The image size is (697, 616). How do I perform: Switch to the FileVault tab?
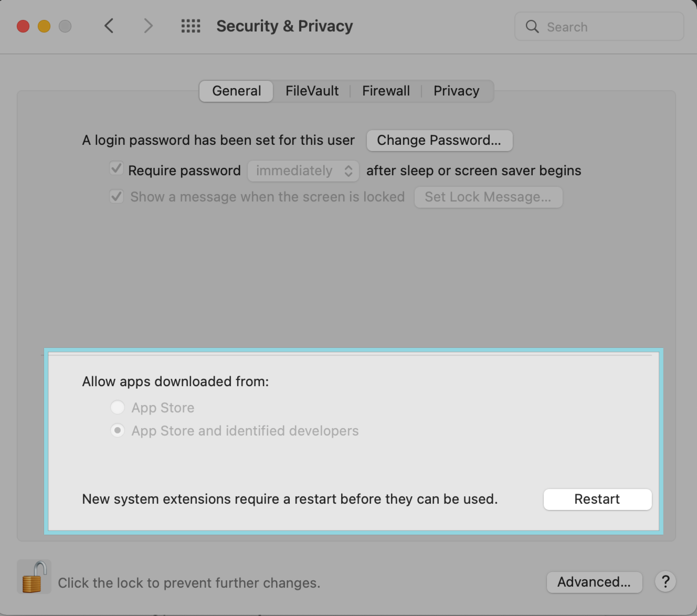click(312, 91)
